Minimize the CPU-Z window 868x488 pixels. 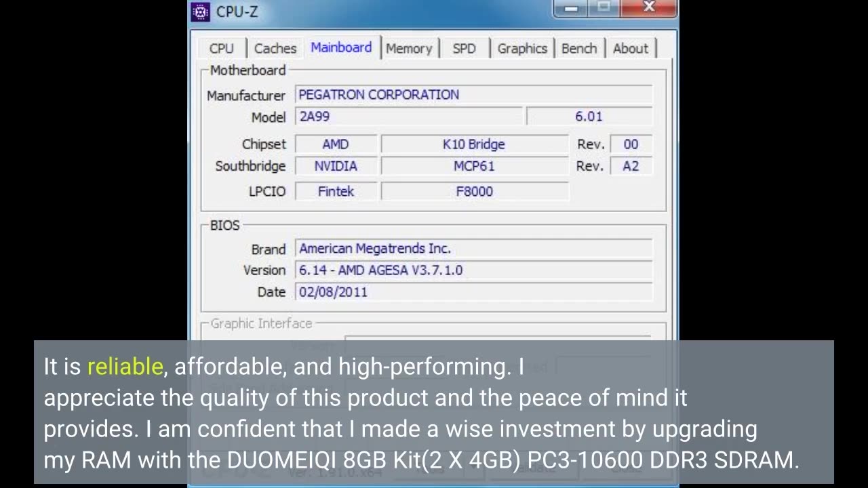point(571,8)
